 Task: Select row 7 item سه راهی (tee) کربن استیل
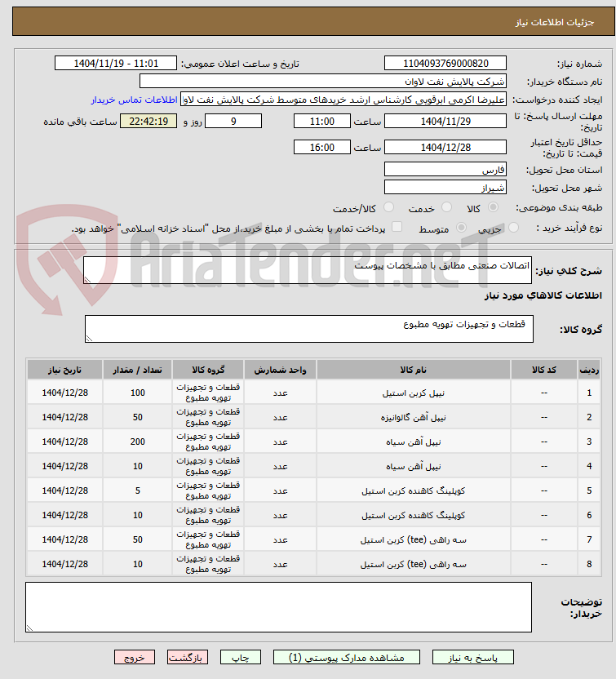[x=413, y=540]
